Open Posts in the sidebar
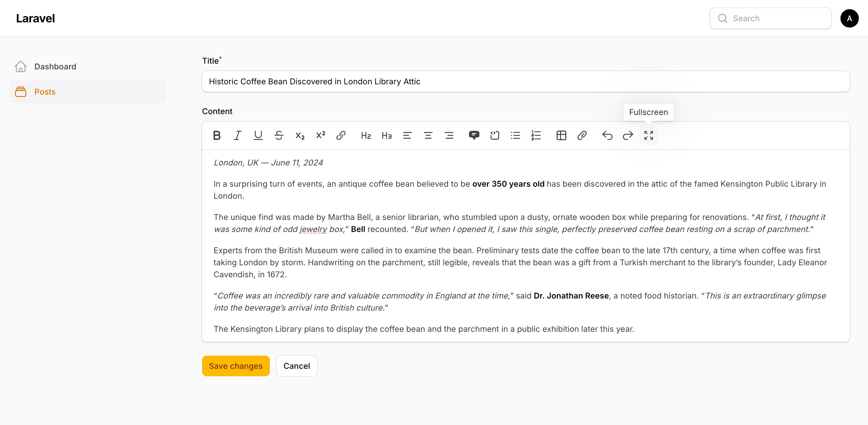 click(x=45, y=91)
